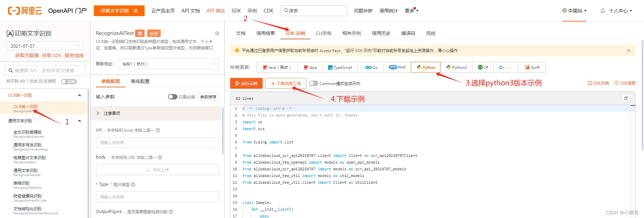The image size is (644, 218).
Task: Click the OutputFigure help question icon
Action: pos(171,212)
